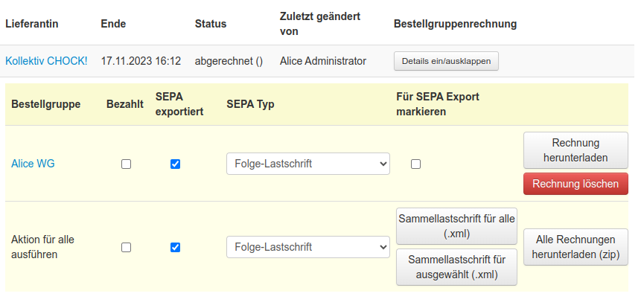Mark Alice WG for SEPA export

(415, 164)
